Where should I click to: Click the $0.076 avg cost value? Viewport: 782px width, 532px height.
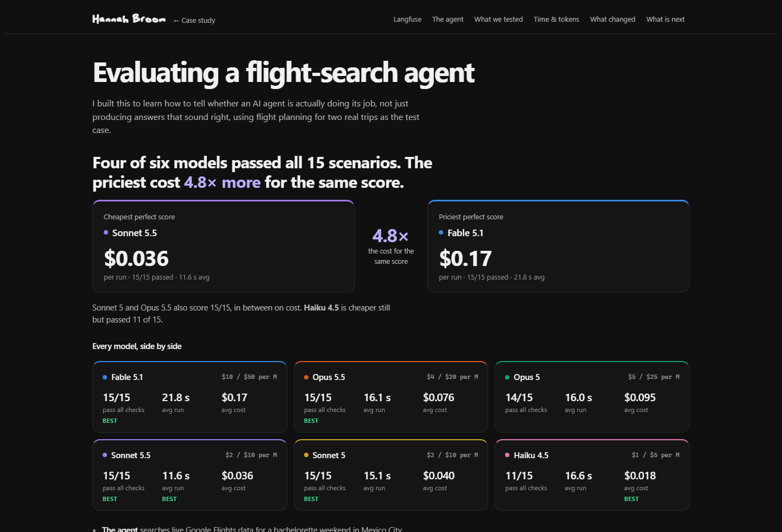coord(439,398)
